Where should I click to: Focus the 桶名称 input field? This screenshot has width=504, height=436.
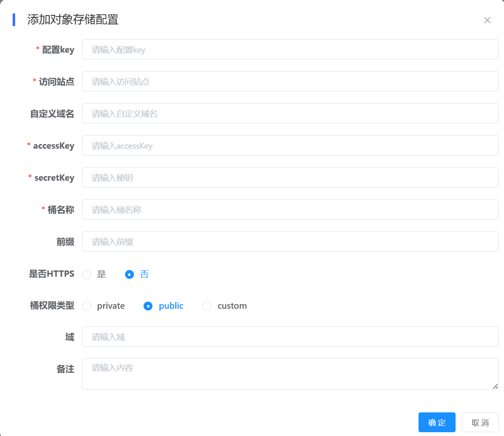pos(290,210)
